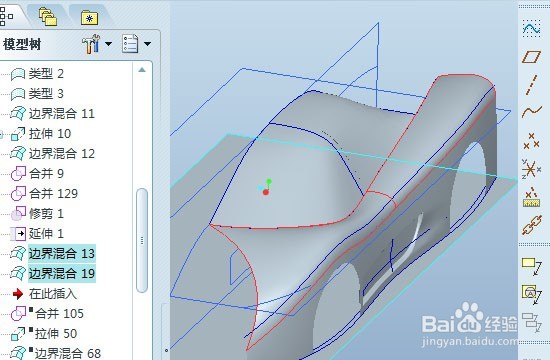The height and width of the screenshot is (360, 550).
Task: Open the model tree settings tool icon
Action: tap(91, 44)
